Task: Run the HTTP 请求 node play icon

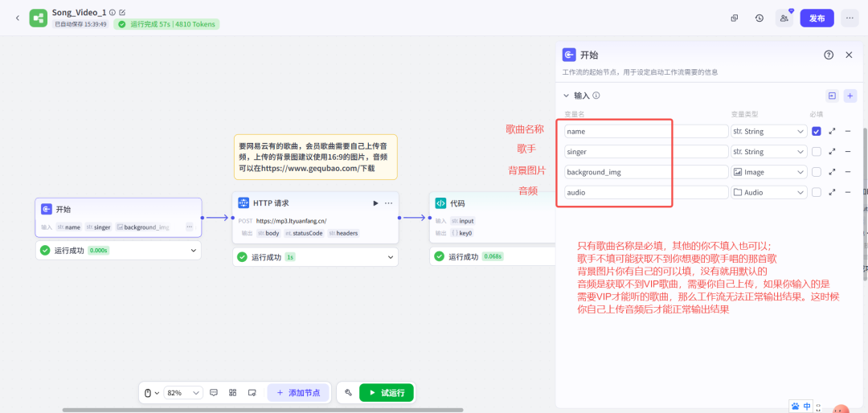Action: [x=375, y=203]
